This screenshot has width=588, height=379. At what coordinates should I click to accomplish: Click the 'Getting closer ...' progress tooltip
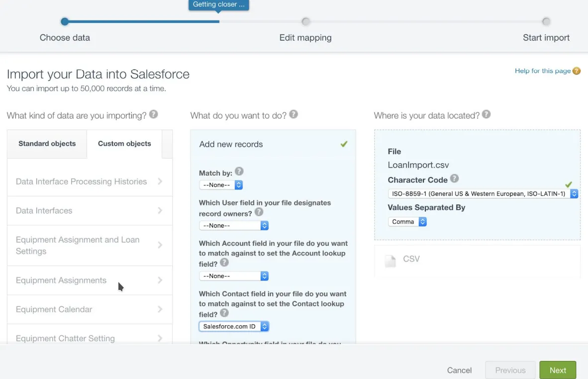(218, 5)
